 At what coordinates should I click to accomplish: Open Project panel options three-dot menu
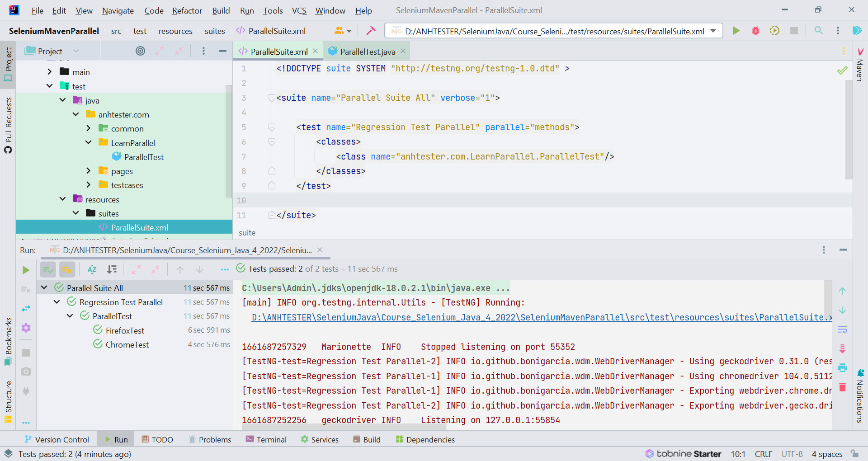(x=203, y=51)
